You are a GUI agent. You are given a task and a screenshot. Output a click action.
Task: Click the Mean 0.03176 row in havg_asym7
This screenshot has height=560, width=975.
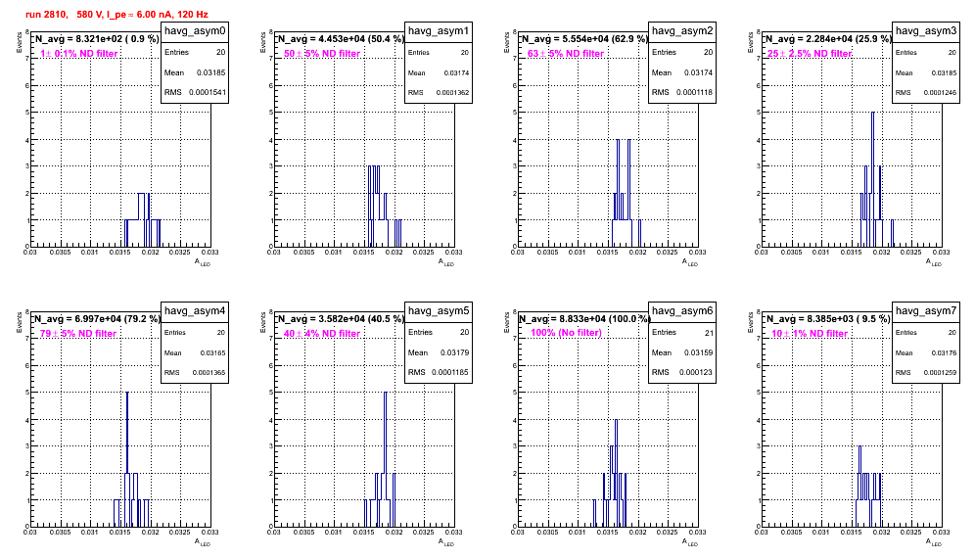click(926, 352)
